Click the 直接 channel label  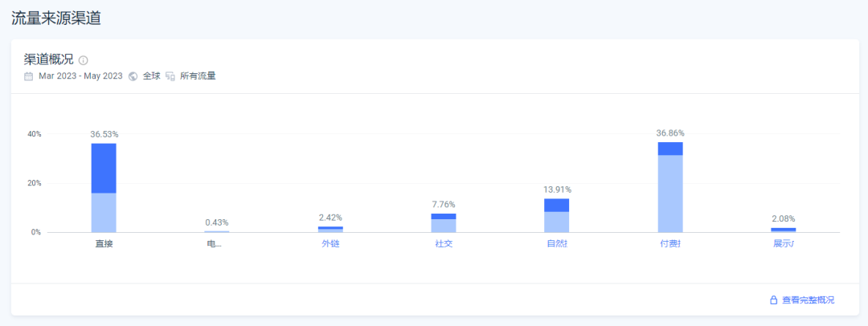click(x=104, y=244)
